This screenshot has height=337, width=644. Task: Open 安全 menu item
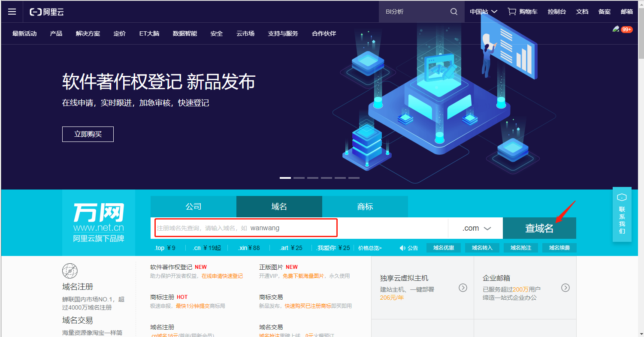coord(217,33)
